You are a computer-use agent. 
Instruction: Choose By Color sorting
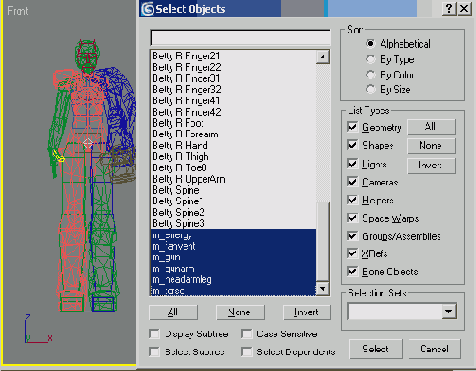[370, 75]
